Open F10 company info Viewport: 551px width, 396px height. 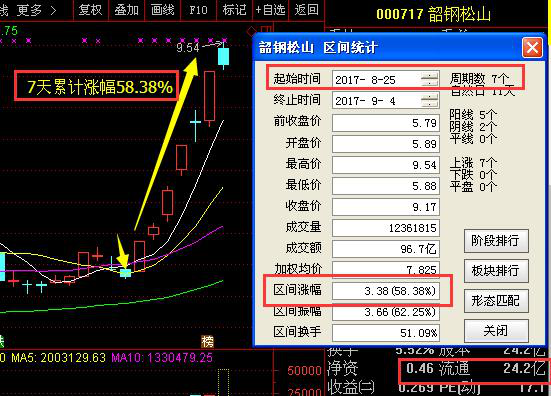click(x=198, y=10)
